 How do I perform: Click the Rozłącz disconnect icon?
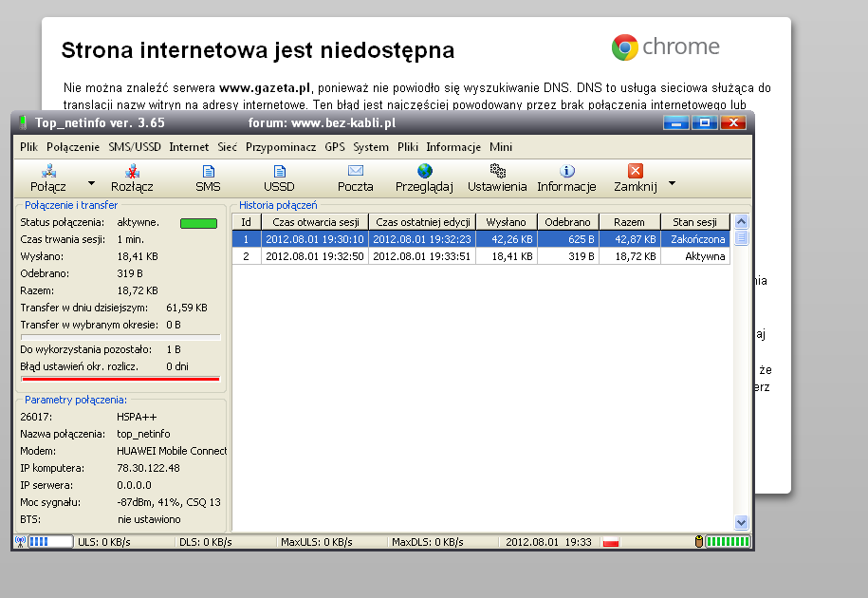pos(132,171)
